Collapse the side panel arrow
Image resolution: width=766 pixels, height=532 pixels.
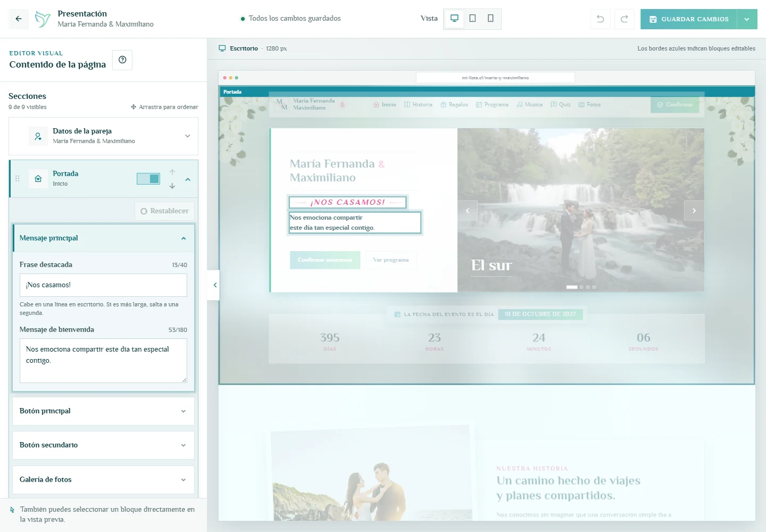pyautogui.click(x=214, y=285)
